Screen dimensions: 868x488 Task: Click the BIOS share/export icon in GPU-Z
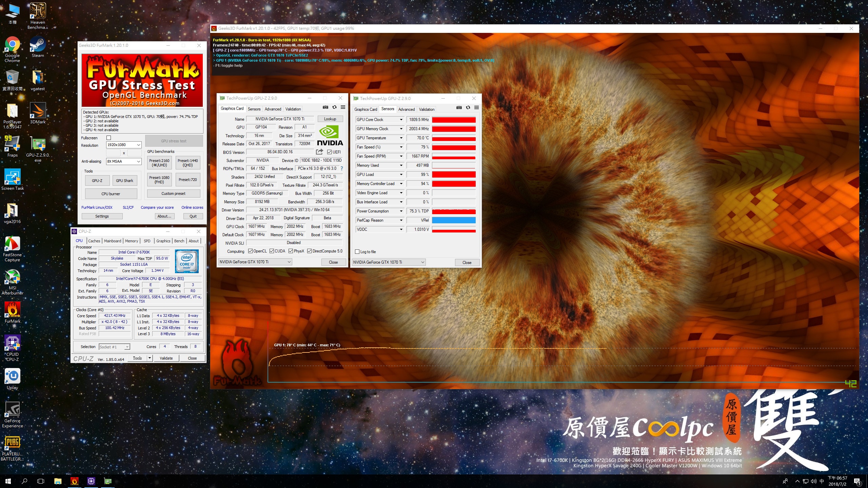coord(319,152)
